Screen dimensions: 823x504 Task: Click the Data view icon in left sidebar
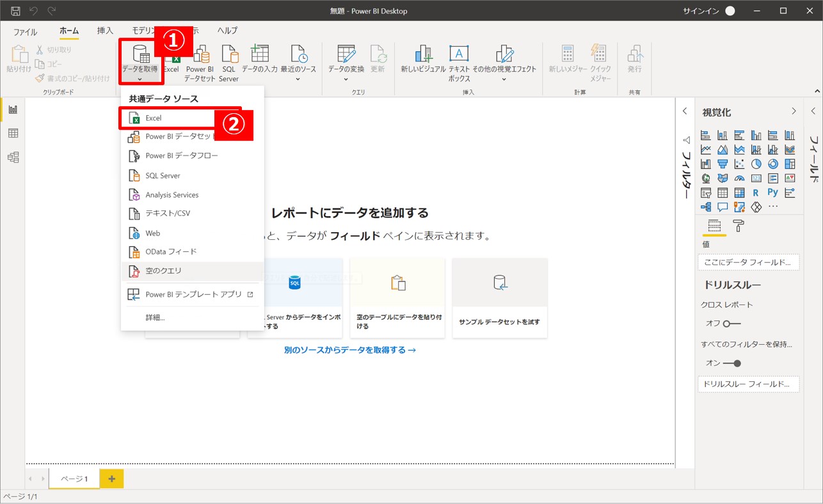tap(13, 133)
